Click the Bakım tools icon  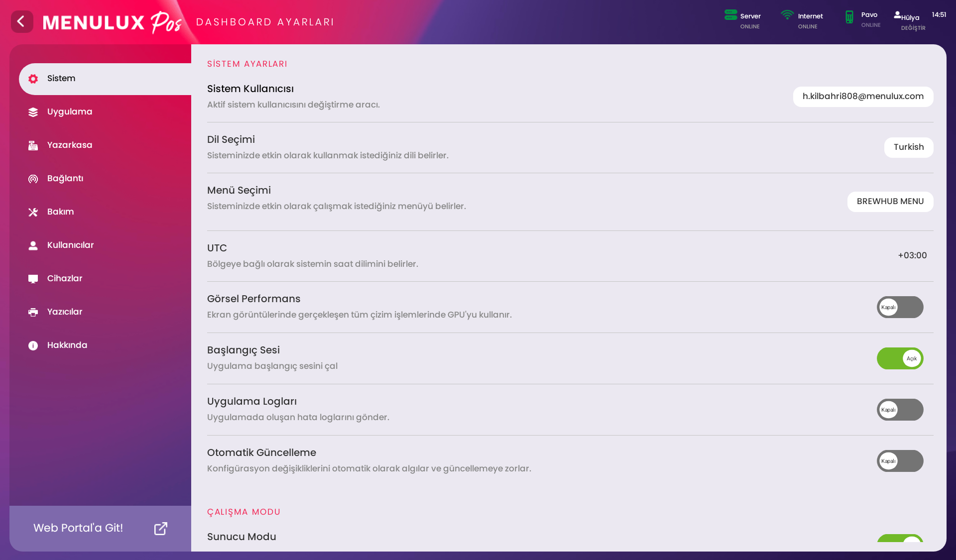33,212
